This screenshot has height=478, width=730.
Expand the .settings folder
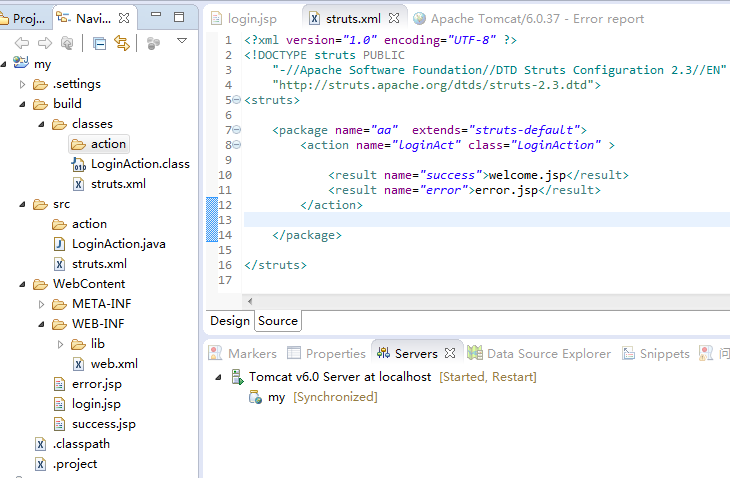pyautogui.click(x=22, y=84)
